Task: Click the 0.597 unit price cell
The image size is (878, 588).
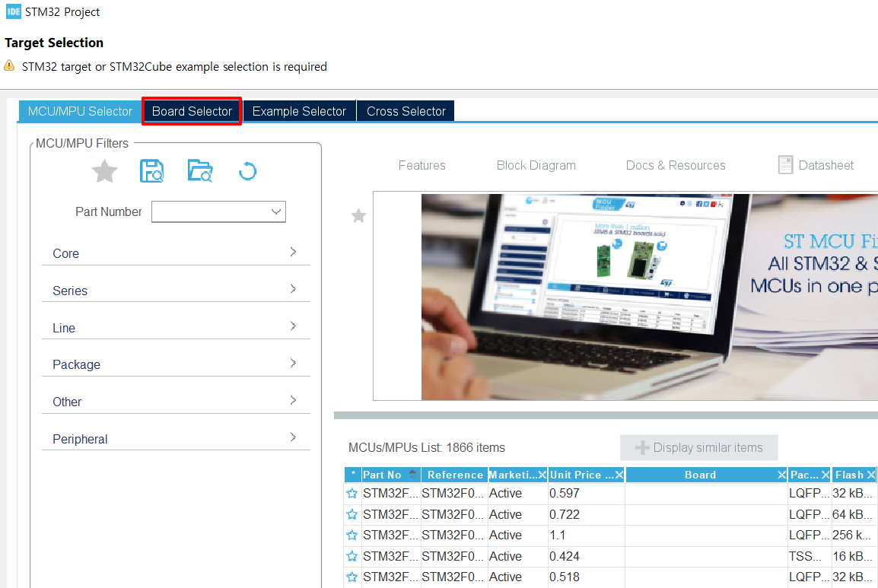Action: pos(587,494)
